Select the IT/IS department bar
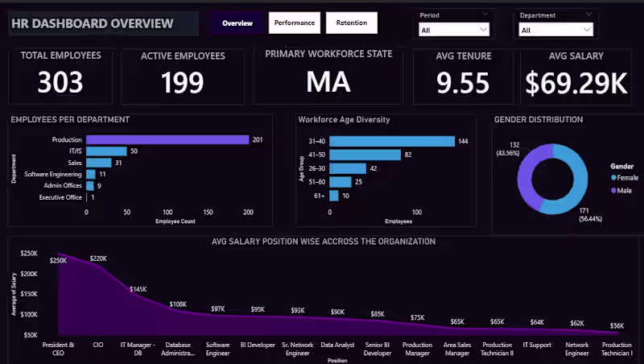The image size is (644, 364). [x=106, y=151]
